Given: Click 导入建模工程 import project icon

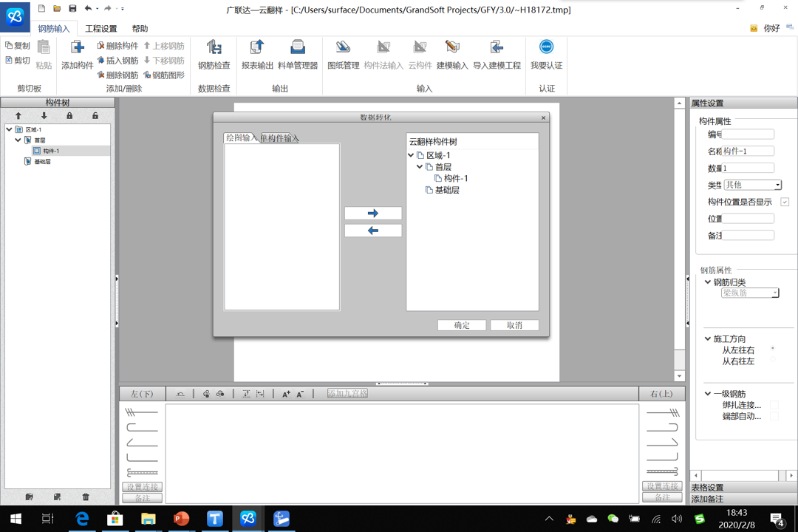Looking at the screenshot, I should point(497,47).
